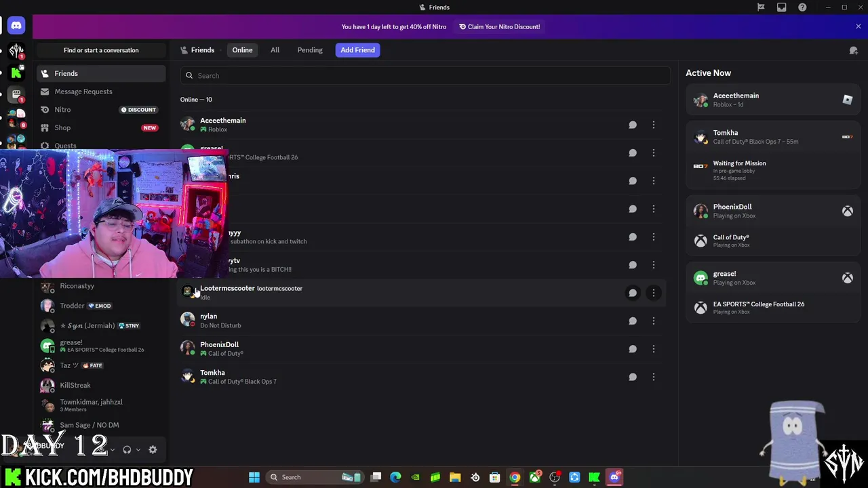Expand output device arrow beside headphones
The height and width of the screenshot is (488, 868).
(138, 449)
